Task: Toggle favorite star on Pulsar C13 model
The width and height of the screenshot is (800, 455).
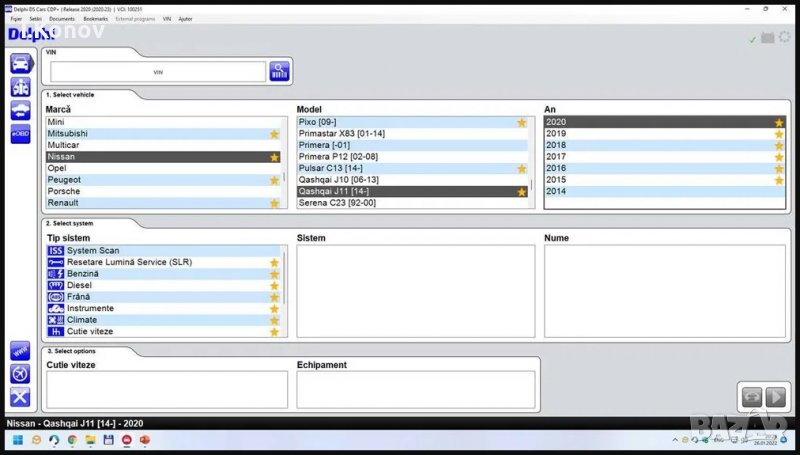Action: tap(521, 169)
